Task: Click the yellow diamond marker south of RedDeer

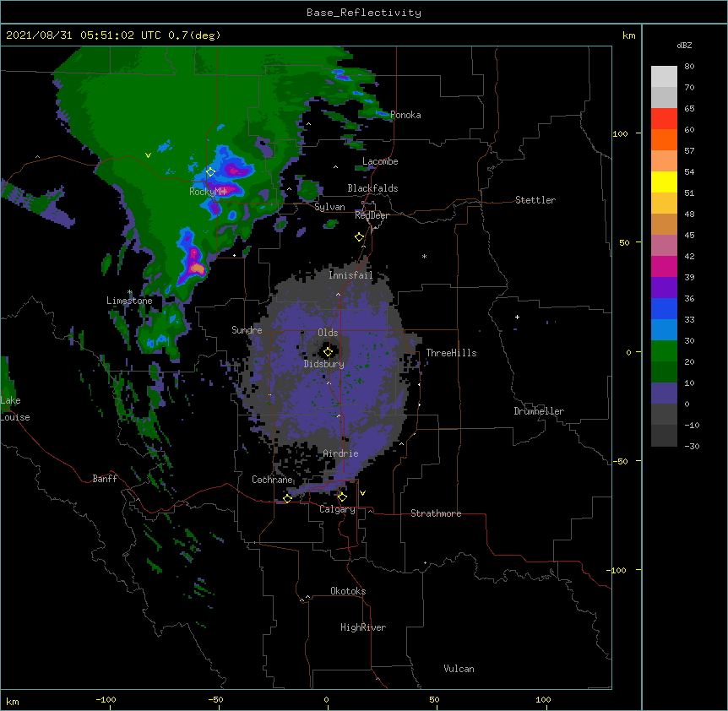Action: (x=359, y=236)
